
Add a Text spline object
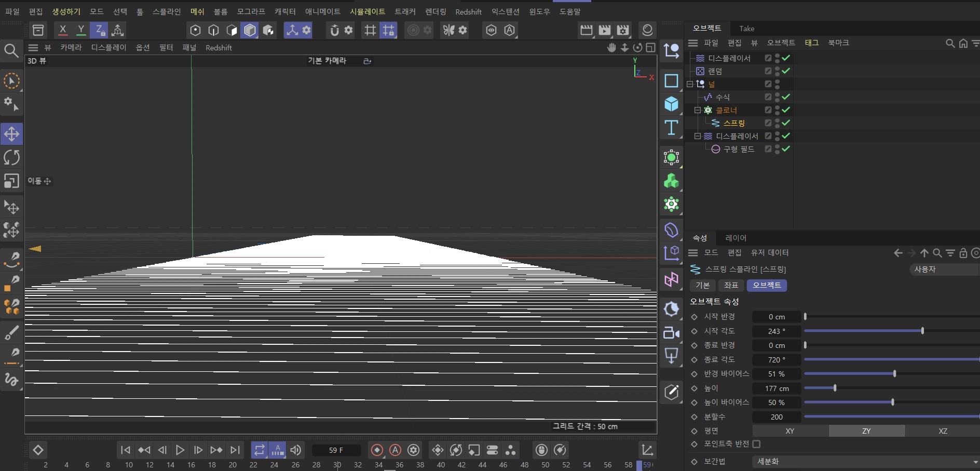[671, 128]
